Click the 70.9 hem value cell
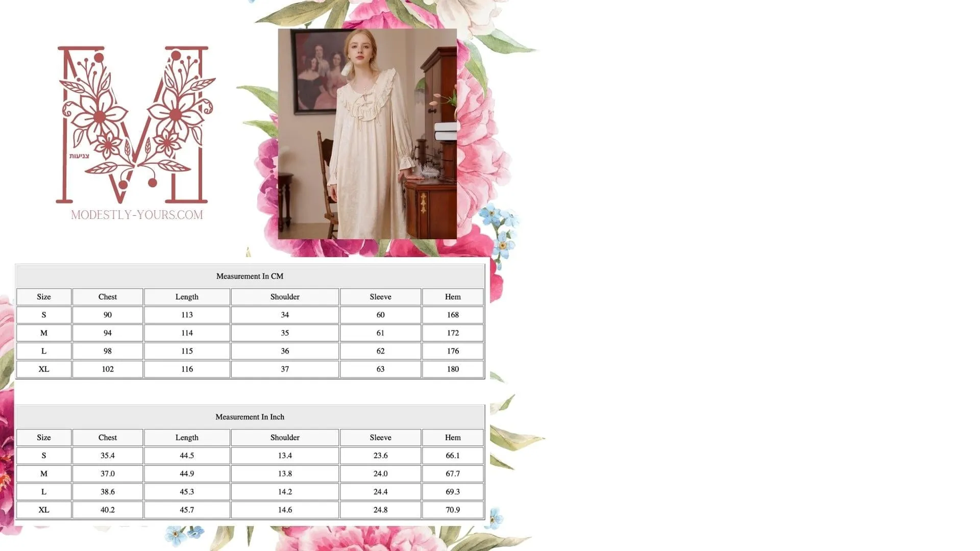The width and height of the screenshot is (980, 551). 452,510
